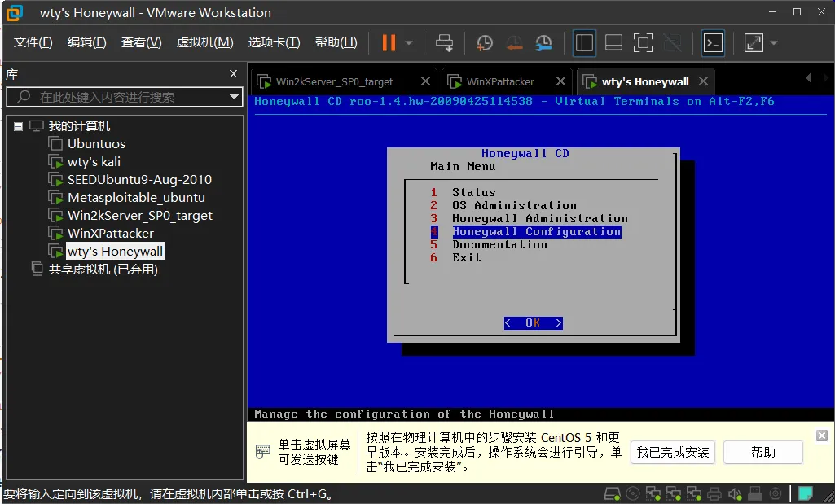Open the stretch guest dropdown arrow

774,42
